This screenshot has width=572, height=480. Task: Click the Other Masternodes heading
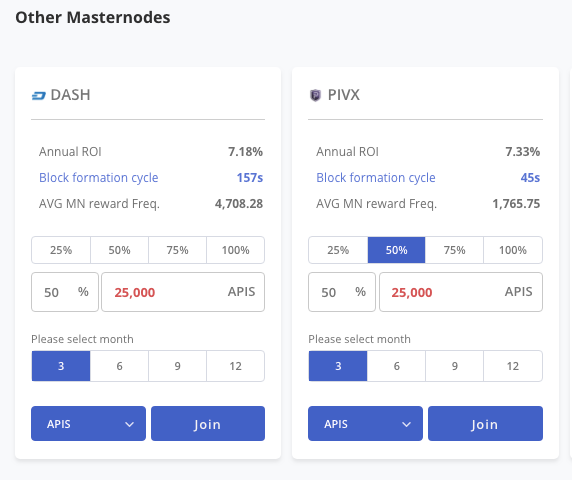click(93, 18)
